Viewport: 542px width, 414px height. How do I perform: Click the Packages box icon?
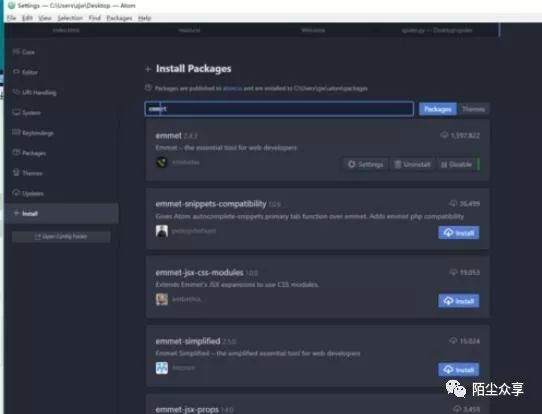[x=16, y=152]
